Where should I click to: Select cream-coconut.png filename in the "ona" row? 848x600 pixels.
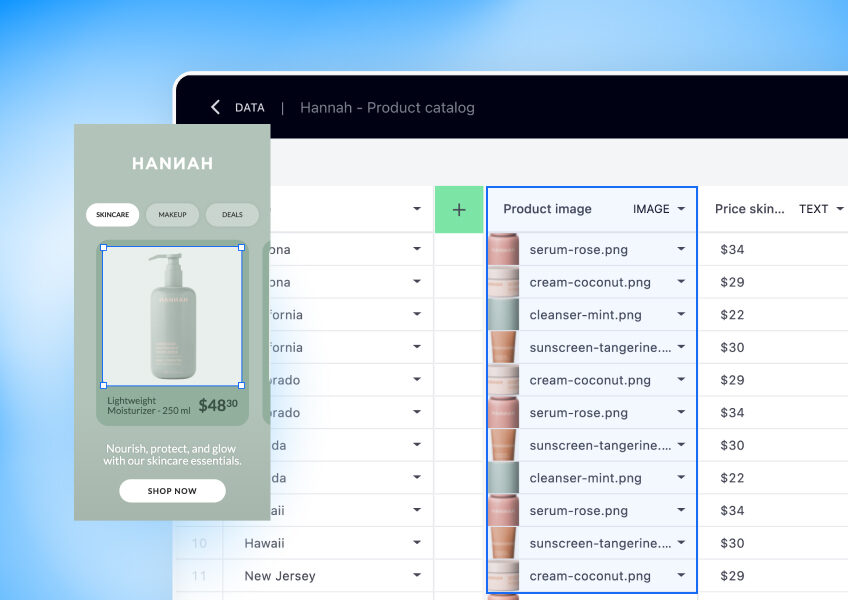coord(590,282)
